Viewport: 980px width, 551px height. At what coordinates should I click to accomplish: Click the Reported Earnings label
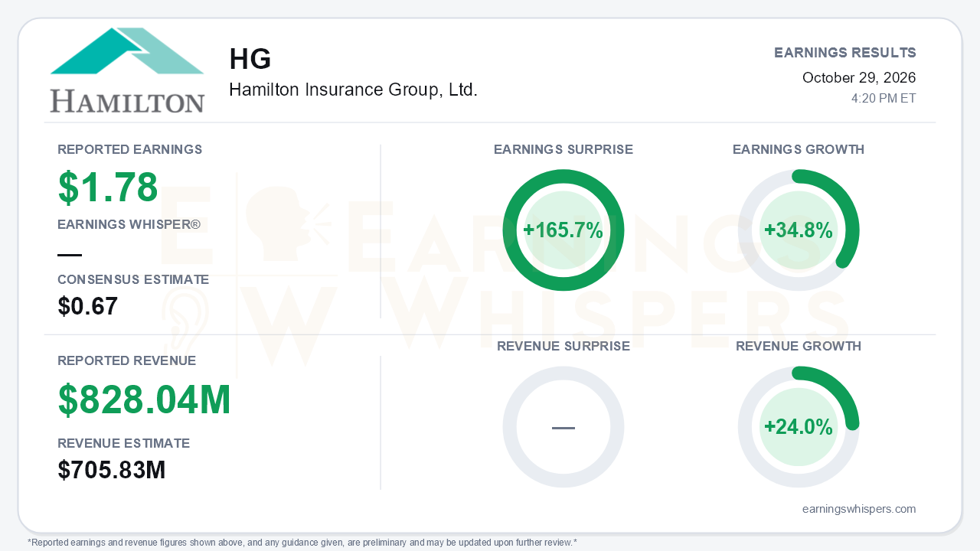pos(130,149)
